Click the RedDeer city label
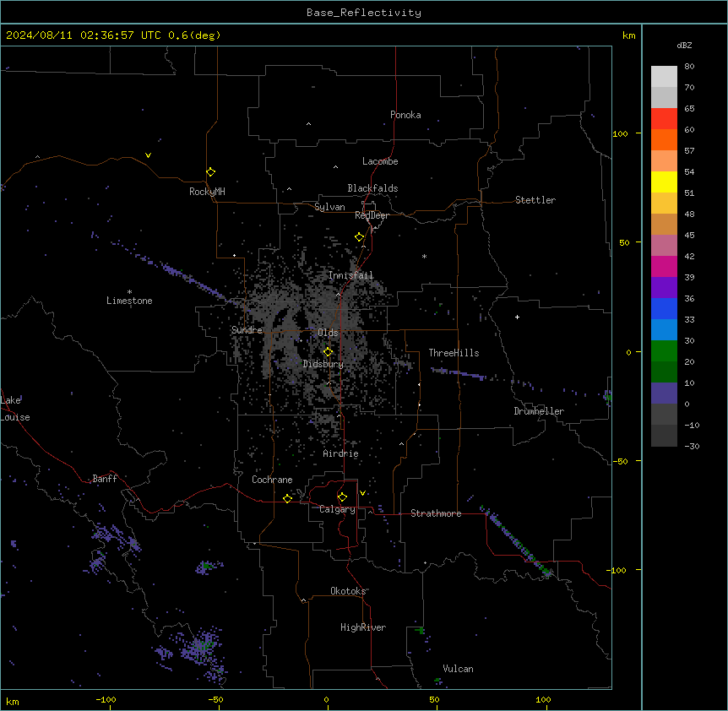This screenshot has width=728, height=711. click(372, 215)
